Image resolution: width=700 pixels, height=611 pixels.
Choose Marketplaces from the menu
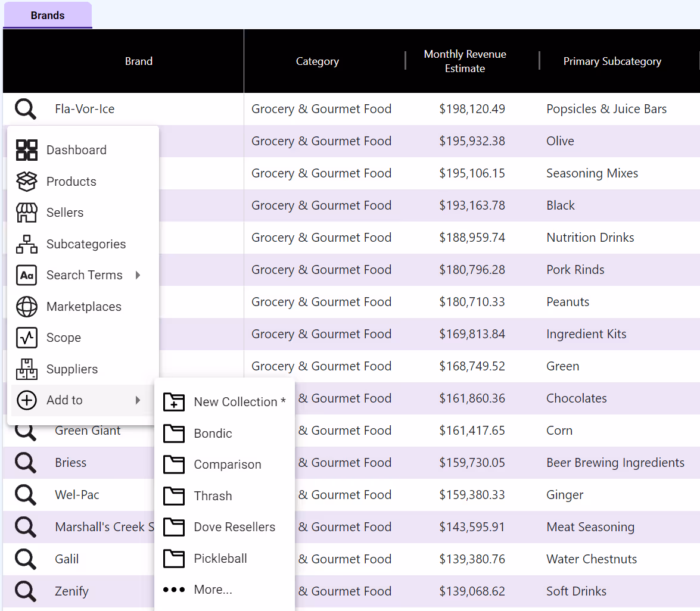point(83,307)
